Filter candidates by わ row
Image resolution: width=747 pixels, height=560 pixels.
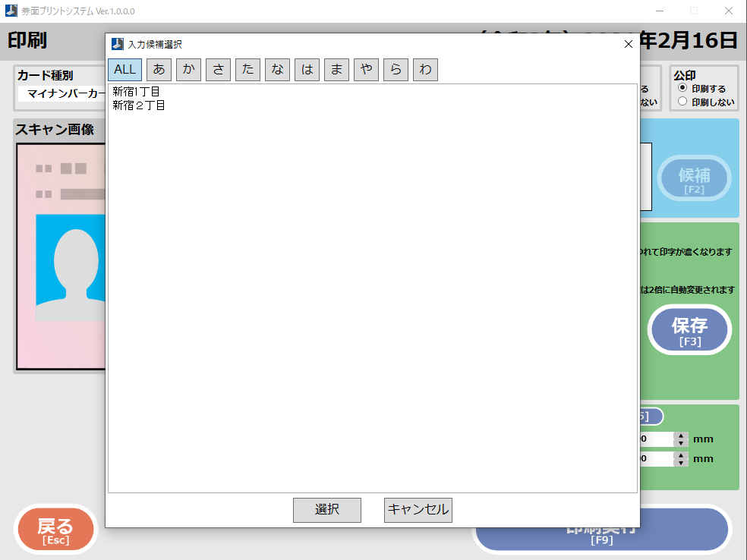(425, 70)
